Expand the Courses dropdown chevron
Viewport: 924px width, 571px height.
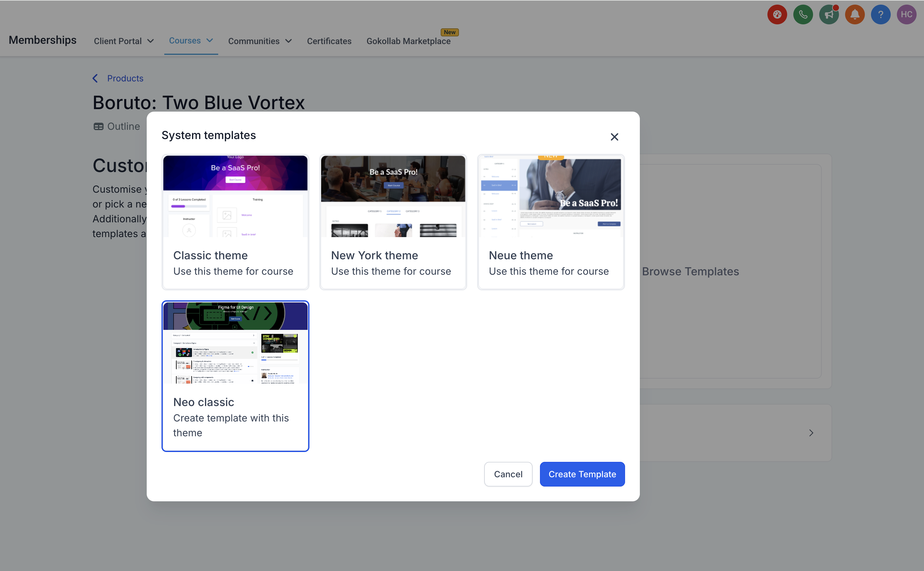(210, 40)
